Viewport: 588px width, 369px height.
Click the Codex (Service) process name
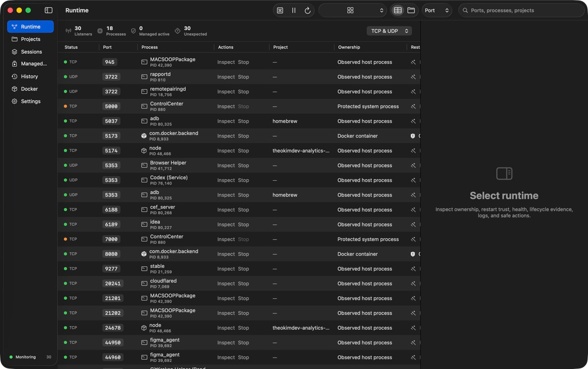pyautogui.click(x=169, y=178)
